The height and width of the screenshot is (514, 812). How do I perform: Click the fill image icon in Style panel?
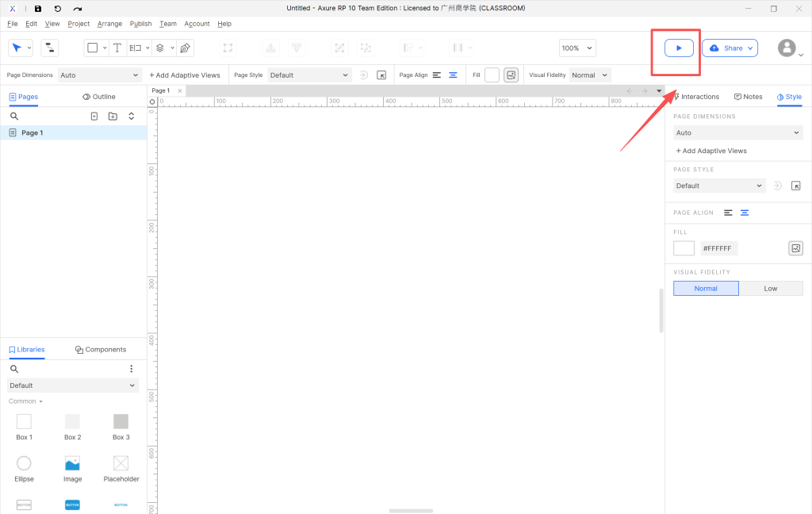click(795, 248)
